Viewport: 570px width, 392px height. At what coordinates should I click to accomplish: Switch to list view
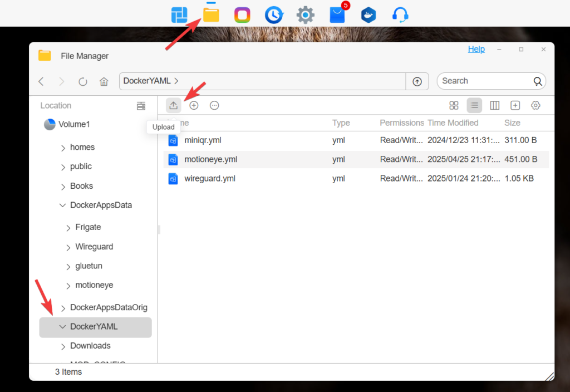click(x=474, y=105)
